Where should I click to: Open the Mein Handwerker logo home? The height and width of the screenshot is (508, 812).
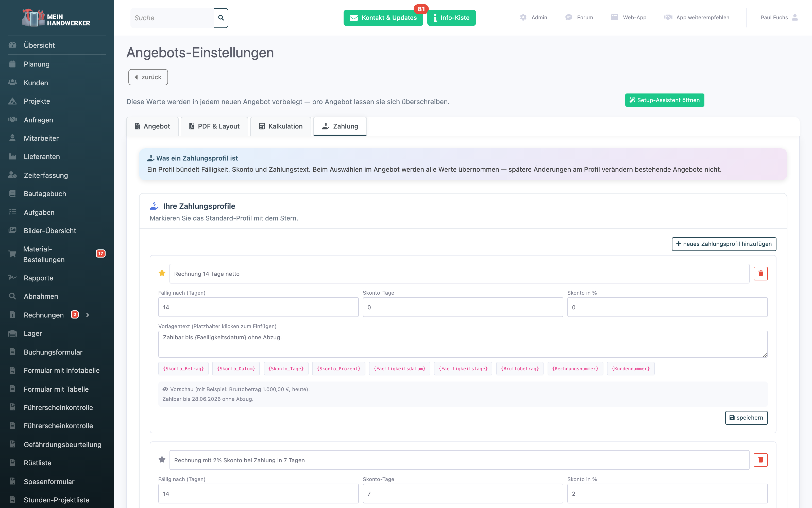pos(56,18)
